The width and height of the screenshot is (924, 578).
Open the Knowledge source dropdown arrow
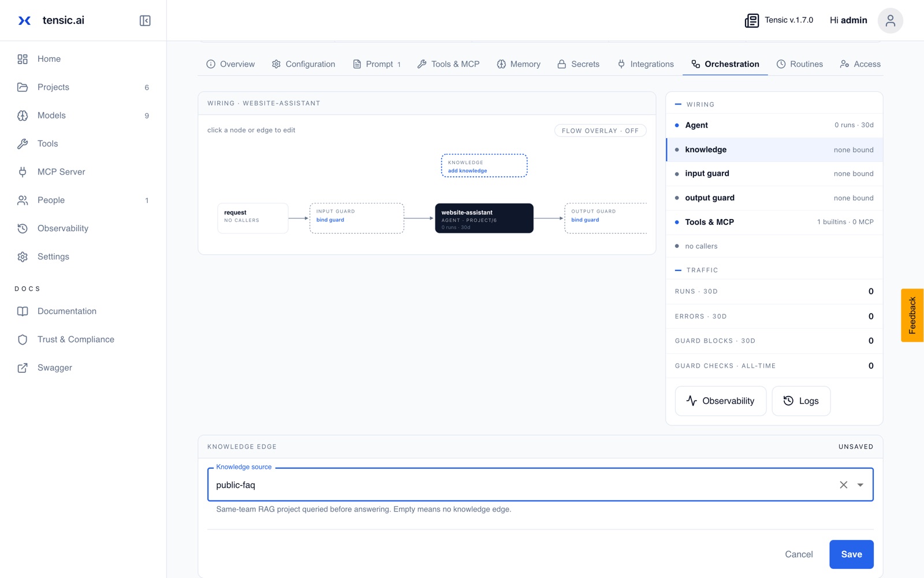[x=860, y=485]
